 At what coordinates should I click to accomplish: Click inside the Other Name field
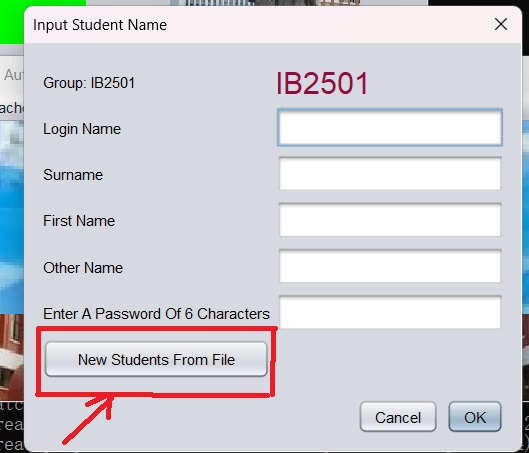390,266
